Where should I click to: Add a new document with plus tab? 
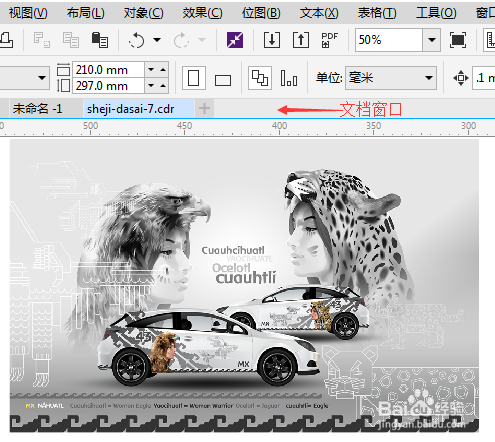(x=204, y=108)
